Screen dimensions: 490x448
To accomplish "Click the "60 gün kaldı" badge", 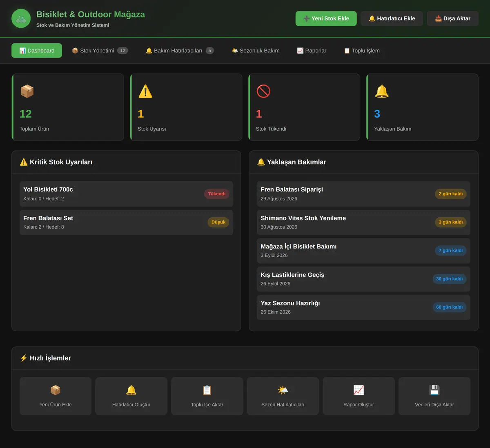I will tap(450, 307).
